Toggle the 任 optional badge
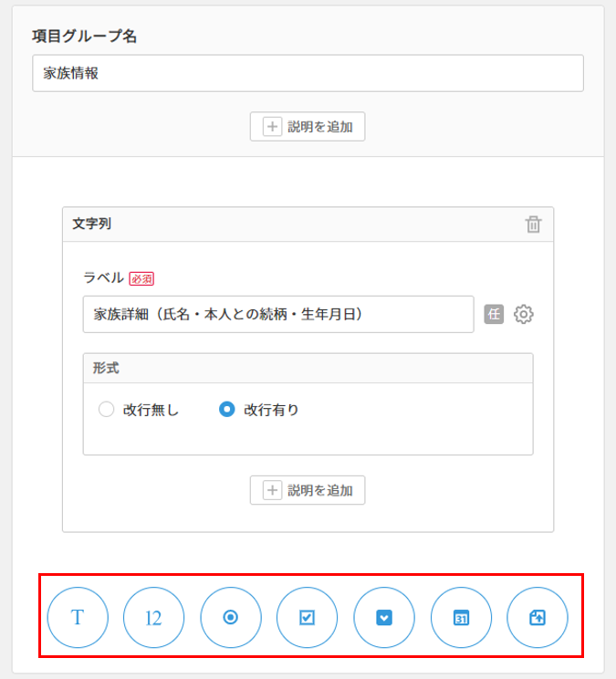 tap(494, 314)
